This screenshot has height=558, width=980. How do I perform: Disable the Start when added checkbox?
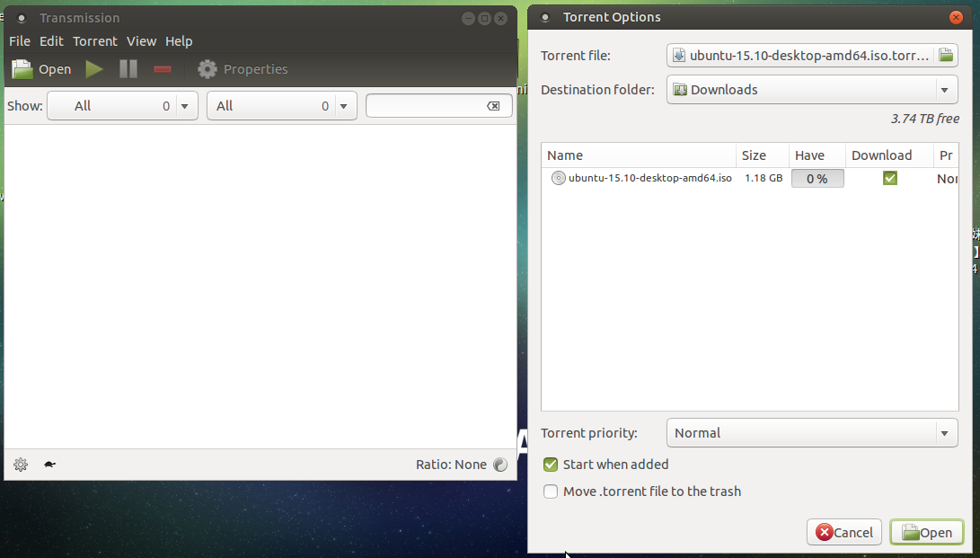click(x=550, y=465)
